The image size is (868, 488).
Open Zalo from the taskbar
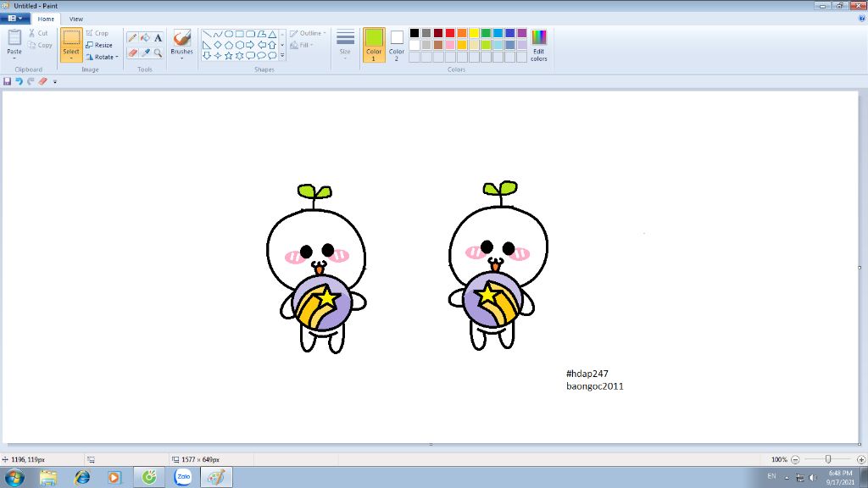click(183, 477)
